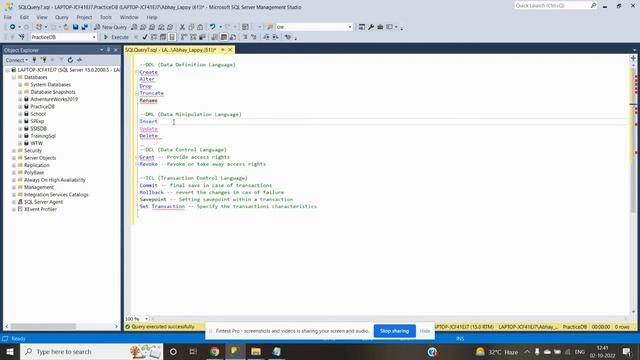640x360 pixels.
Task: Click the Save All icon
Action: [x=84, y=27]
